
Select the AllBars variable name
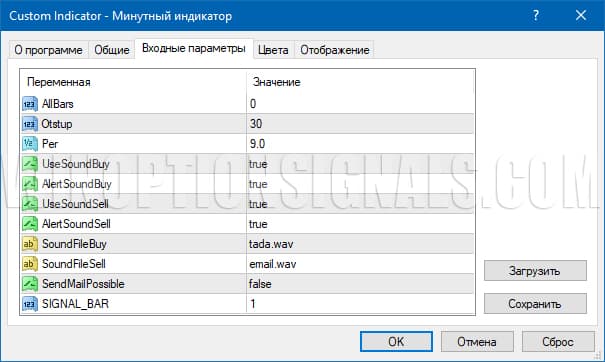(57, 104)
